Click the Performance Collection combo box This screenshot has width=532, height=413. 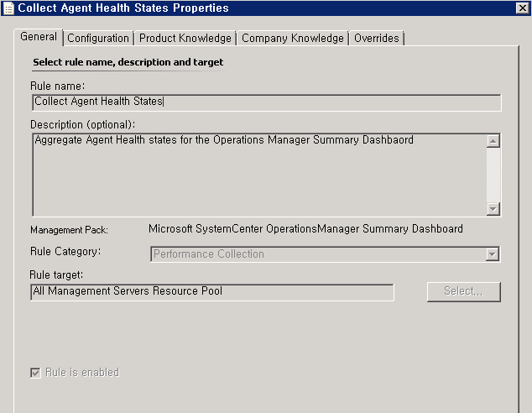(325, 254)
